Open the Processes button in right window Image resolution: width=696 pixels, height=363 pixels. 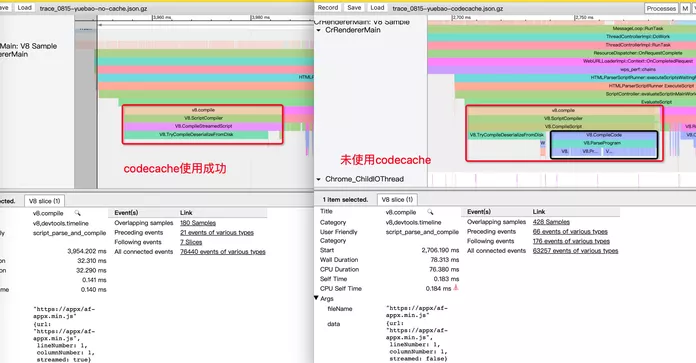[x=661, y=8]
